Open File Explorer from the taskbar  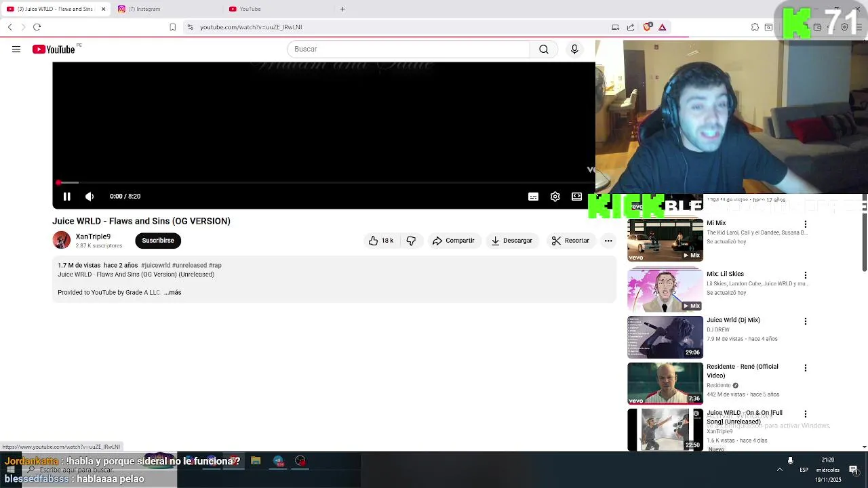tap(256, 462)
